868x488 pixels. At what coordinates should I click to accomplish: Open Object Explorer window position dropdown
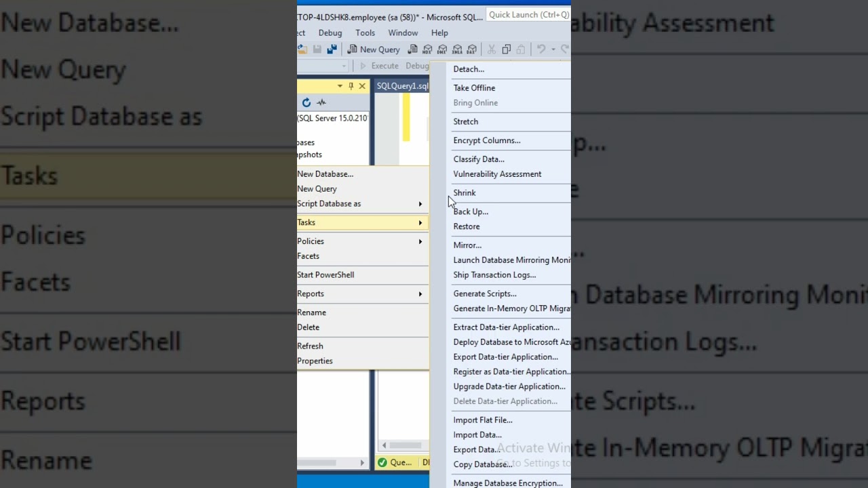click(340, 86)
